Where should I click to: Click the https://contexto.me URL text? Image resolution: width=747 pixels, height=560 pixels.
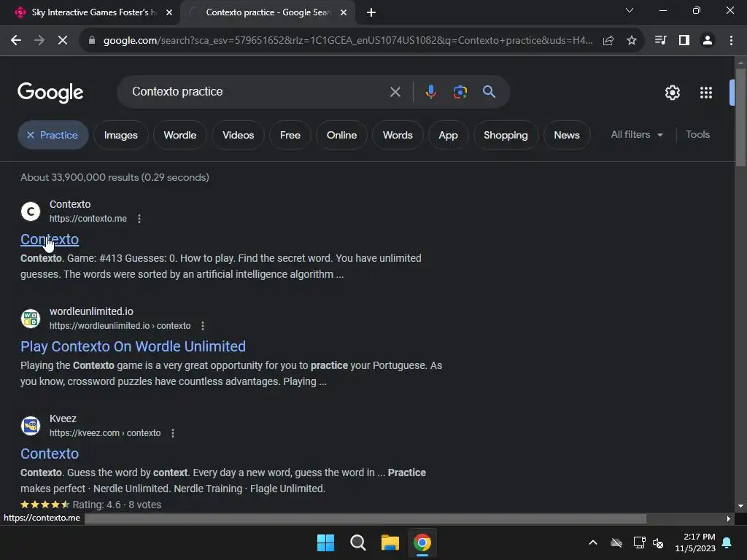(88, 219)
